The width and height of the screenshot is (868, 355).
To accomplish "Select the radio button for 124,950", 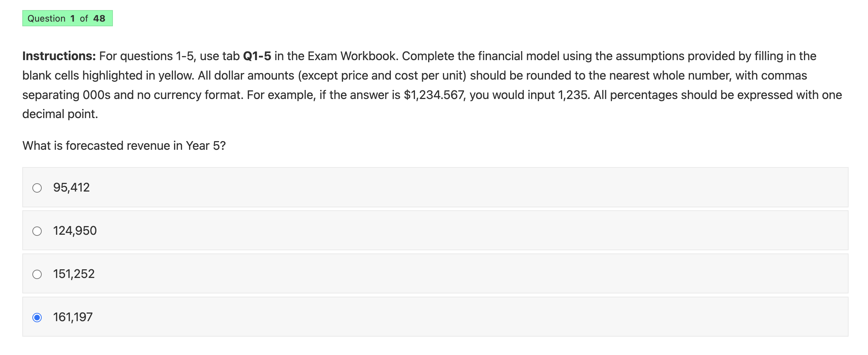I will [x=37, y=230].
